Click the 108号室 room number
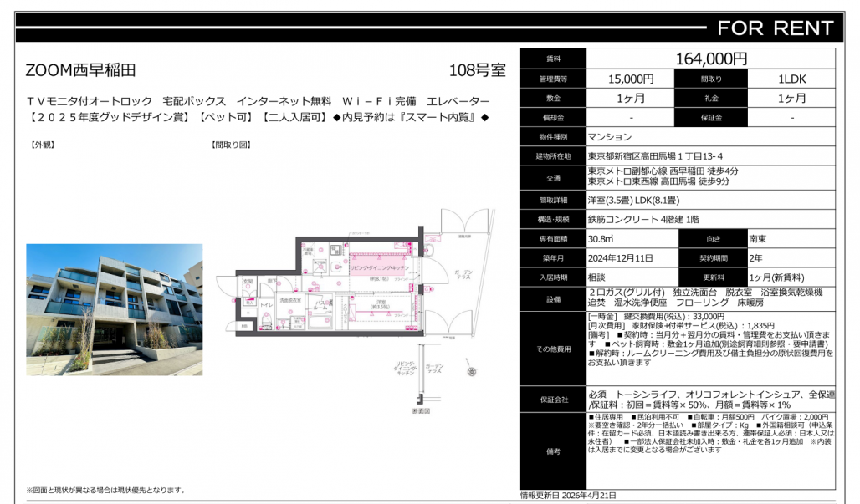The width and height of the screenshot is (860, 504). [x=477, y=71]
